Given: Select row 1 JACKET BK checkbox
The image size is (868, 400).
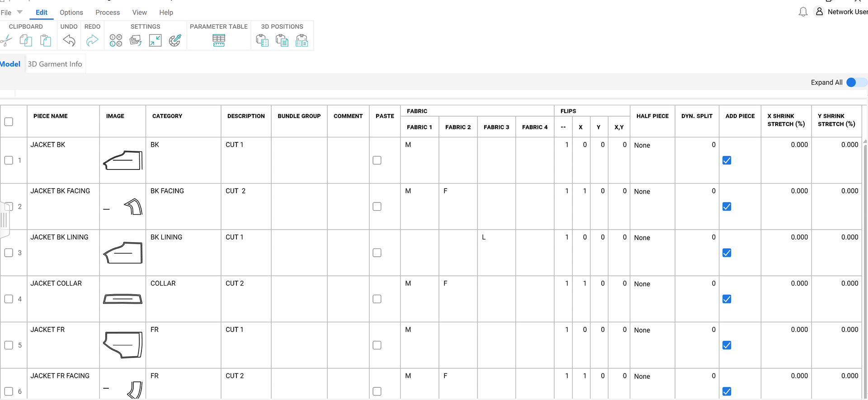Looking at the screenshot, I should point(9,160).
